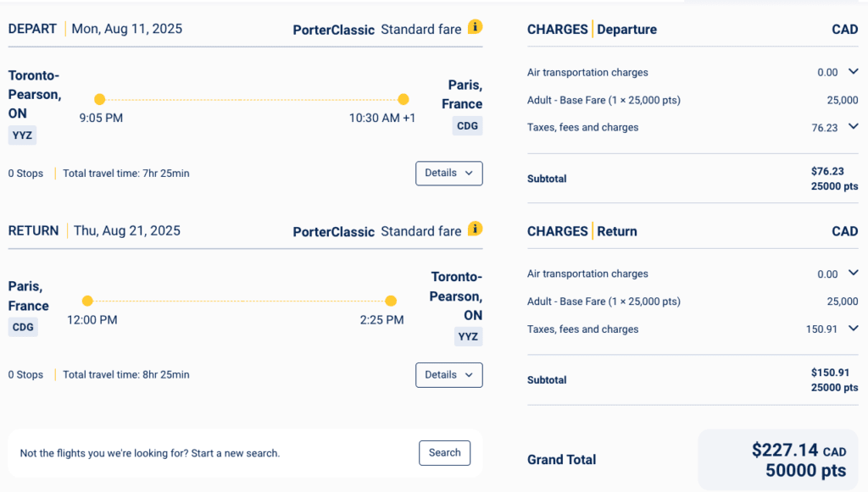868x492 pixels.
Task: Expand return Air transportation charges
Action: click(x=853, y=274)
